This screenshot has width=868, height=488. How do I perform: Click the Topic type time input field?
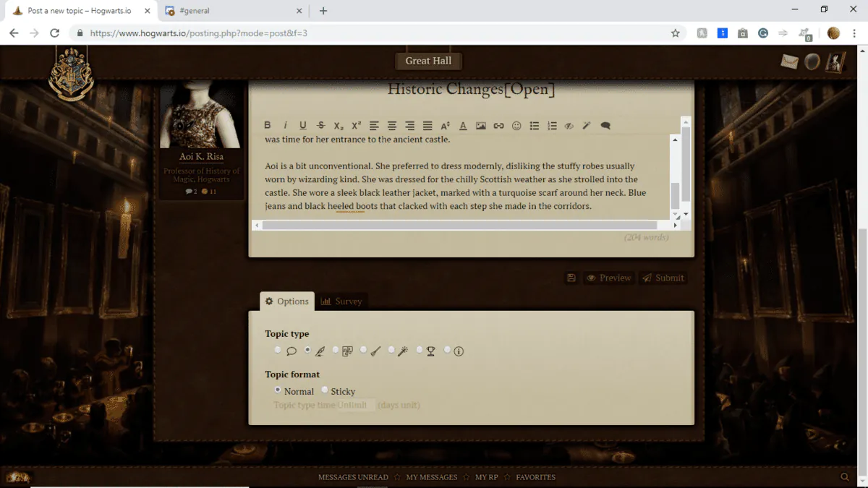coord(355,405)
